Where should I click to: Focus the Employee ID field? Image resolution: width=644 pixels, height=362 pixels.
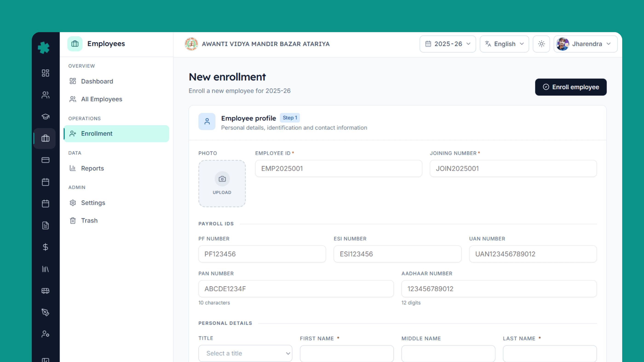click(339, 169)
